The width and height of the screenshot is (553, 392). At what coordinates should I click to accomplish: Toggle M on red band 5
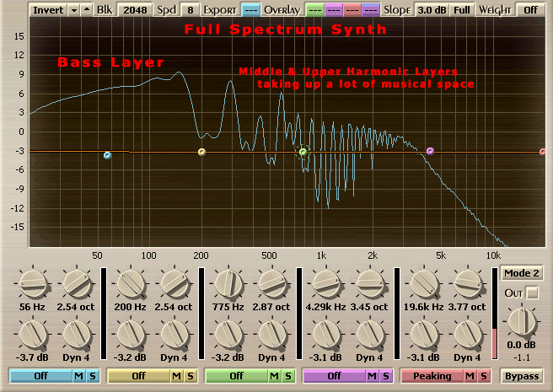pyautogui.click(x=470, y=376)
